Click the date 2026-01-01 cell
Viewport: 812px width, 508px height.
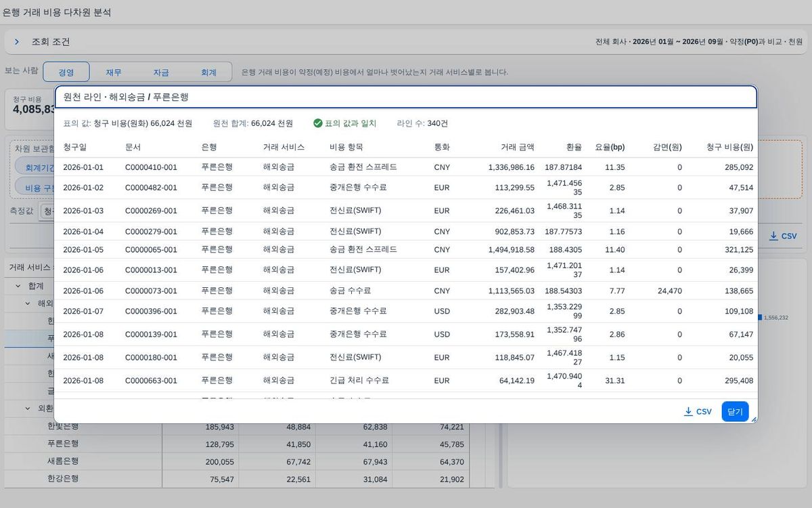83,167
